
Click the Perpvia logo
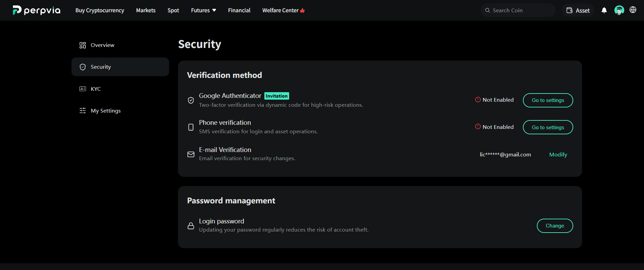36,10
